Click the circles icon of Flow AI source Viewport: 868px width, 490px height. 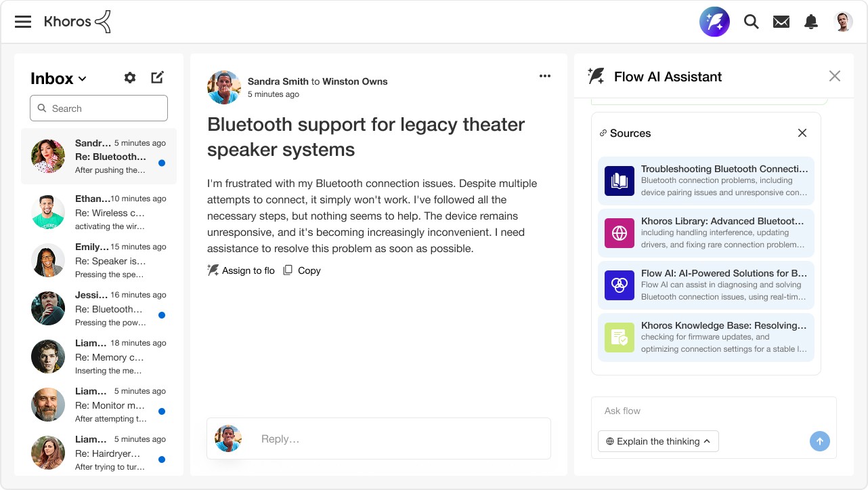(620, 285)
